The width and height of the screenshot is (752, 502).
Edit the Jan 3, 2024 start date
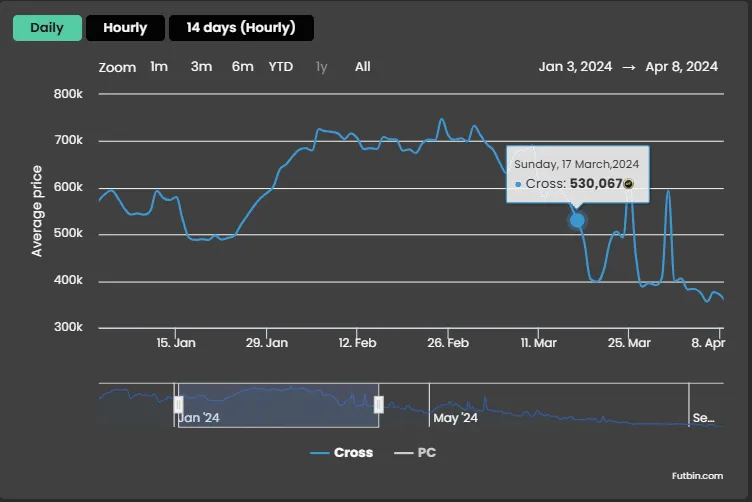[575, 67]
